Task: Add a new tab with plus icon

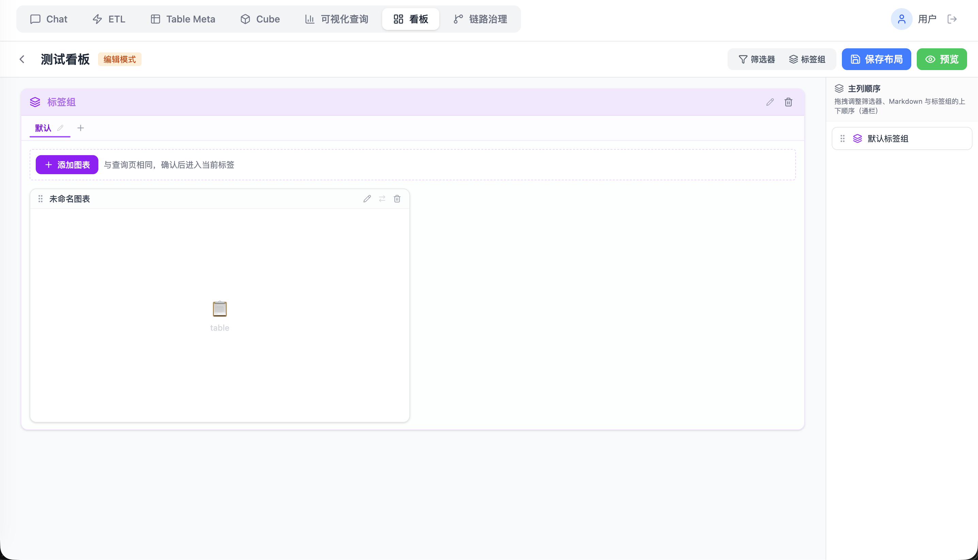Action: click(x=80, y=128)
